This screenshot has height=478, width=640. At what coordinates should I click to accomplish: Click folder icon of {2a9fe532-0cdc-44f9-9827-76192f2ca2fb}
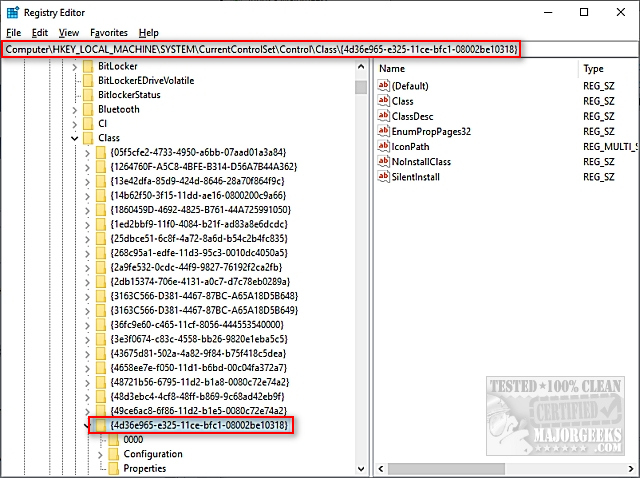coord(101,267)
